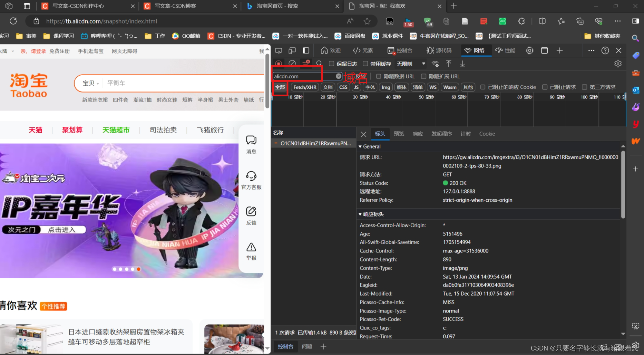Filter requests by Img type
Image resolution: width=644 pixels, height=355 pixels.
[386, 87]
